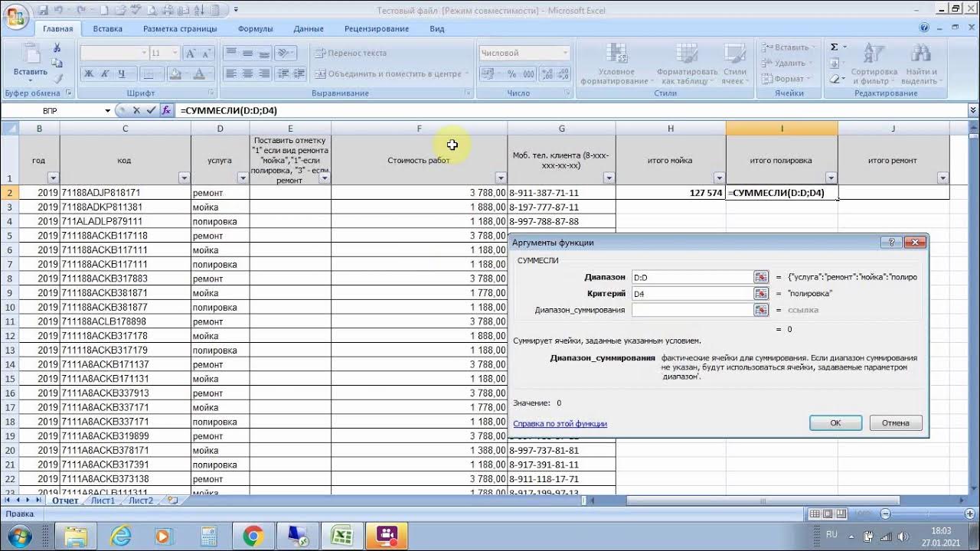Click Объединить и поместить в центре
Screen dimensions: 980x551
click(x=390, y=74)
